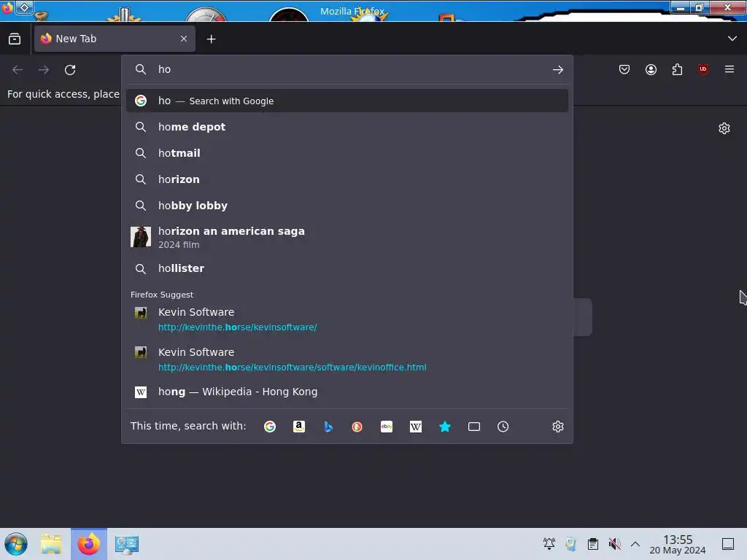Expand hidden system tray icons arrow

point(635,543)
